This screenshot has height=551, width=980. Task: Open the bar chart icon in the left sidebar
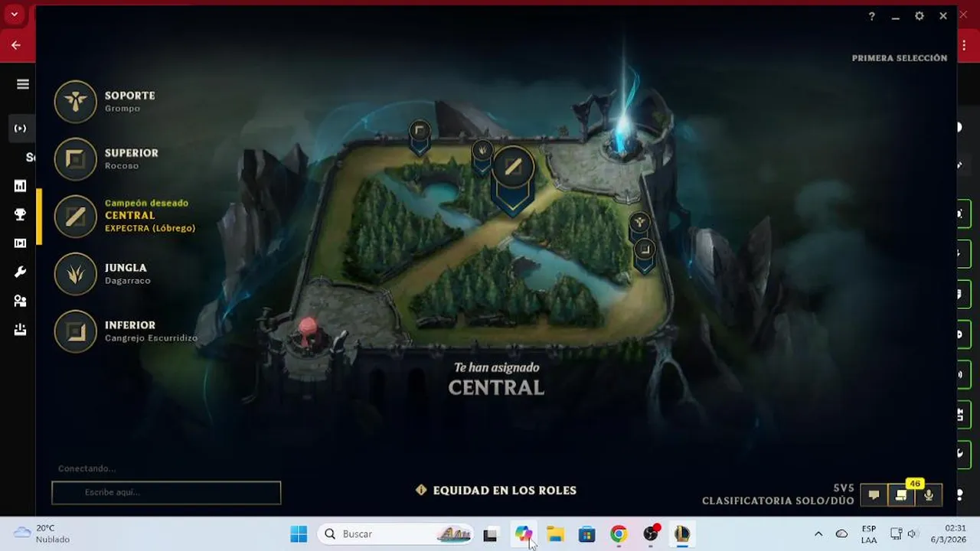click(x=20, y=186)
